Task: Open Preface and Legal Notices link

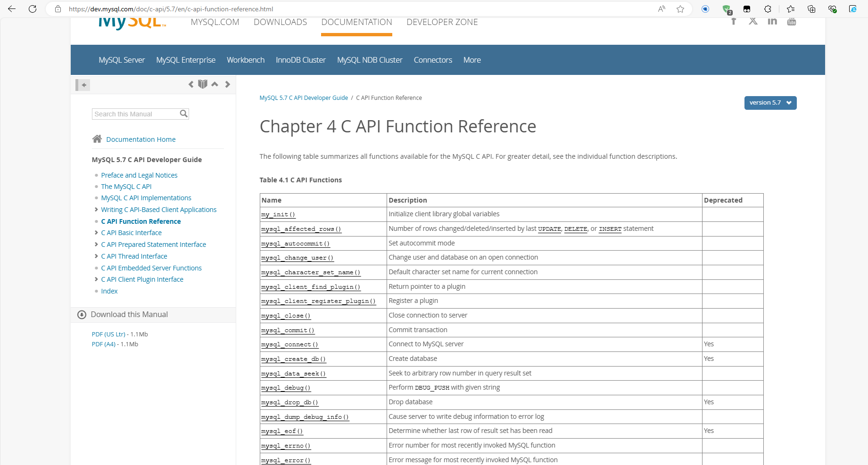Action: tap(139, 175)
